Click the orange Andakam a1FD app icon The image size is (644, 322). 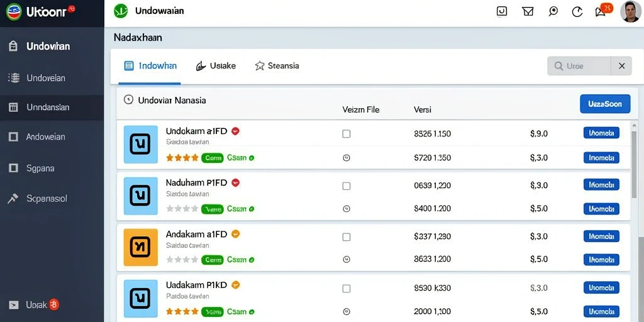(140, 247)
